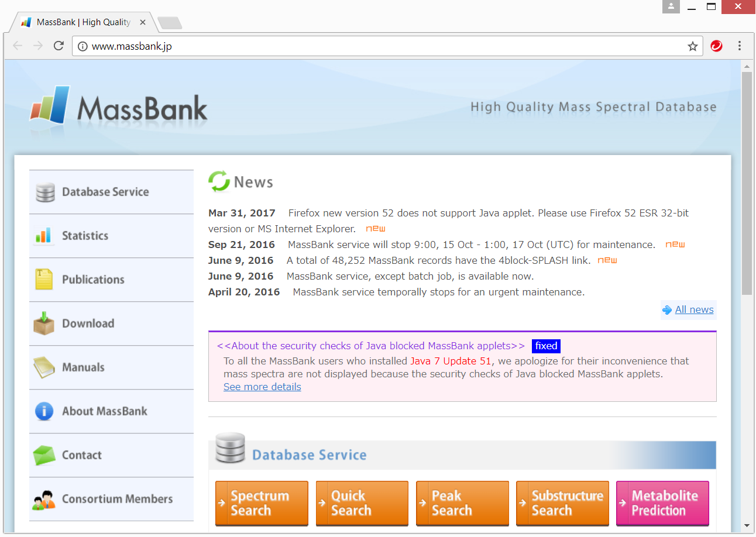Click the green envelope Contact icon
756x537 pixels.
(44, 455)
